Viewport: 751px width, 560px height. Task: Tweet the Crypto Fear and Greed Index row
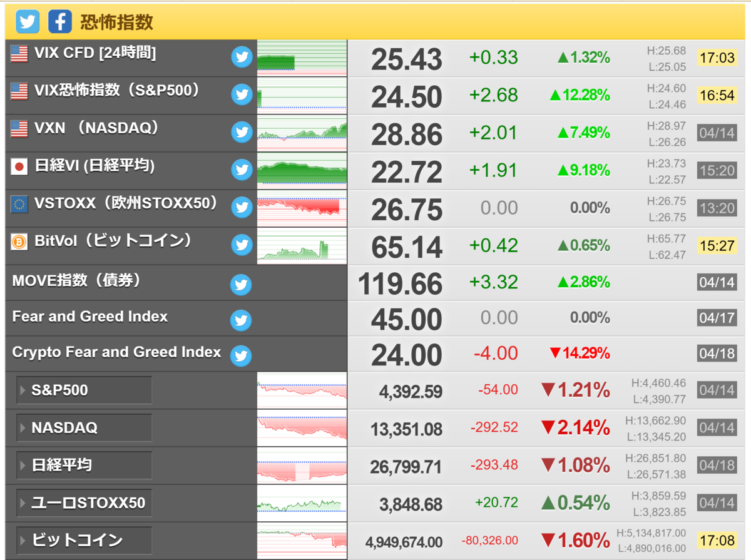[241, 356]
